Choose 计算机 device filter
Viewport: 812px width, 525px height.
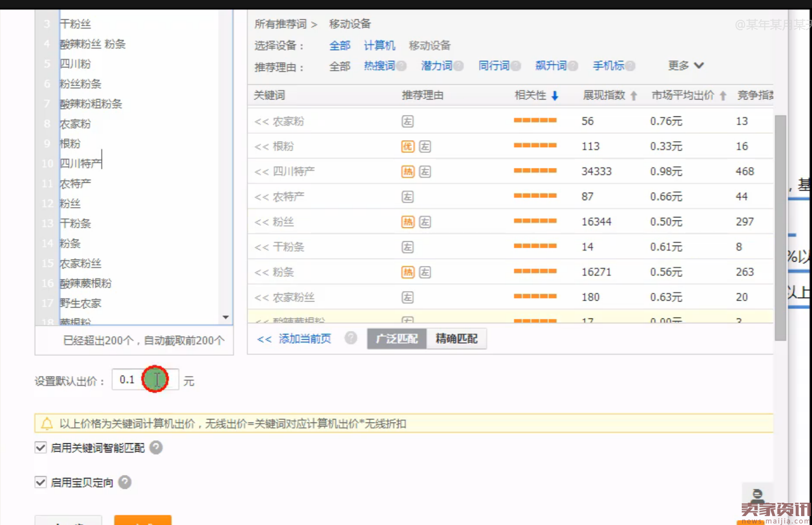pyautogui.click(x=380, y=46)
